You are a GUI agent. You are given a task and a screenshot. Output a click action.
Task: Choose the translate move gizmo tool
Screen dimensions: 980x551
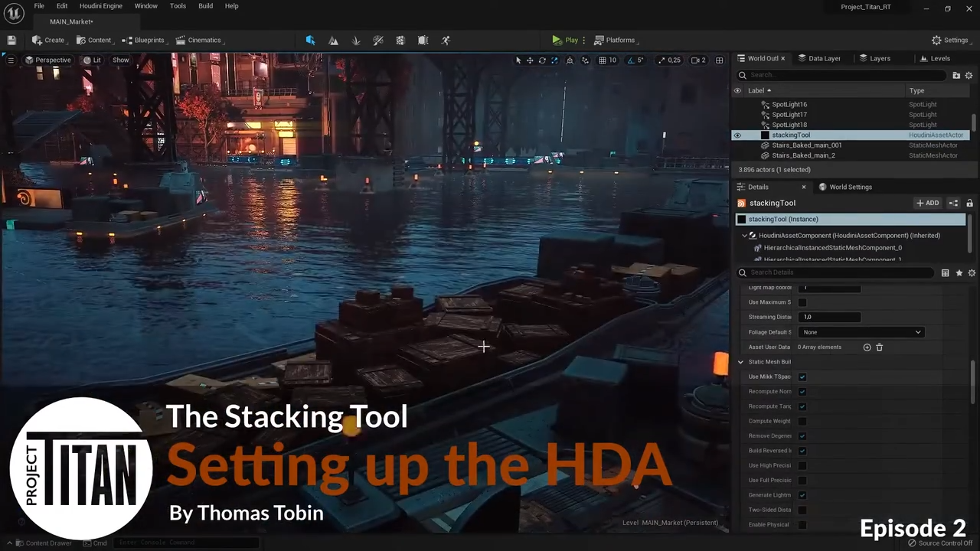530,60
